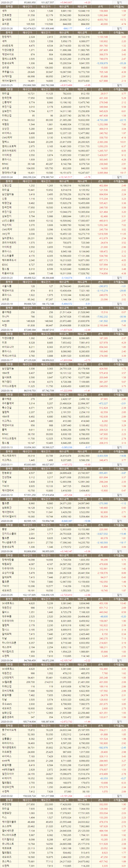Viewport: 128px width, 868px height.
Task: Click 닫기 for the 2020.03.26 section
Action: 119,28
